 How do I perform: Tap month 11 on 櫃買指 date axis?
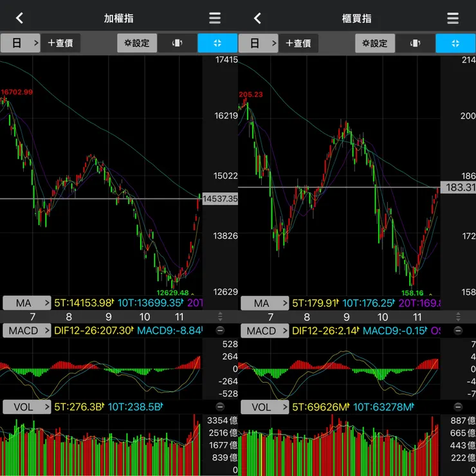417,317
